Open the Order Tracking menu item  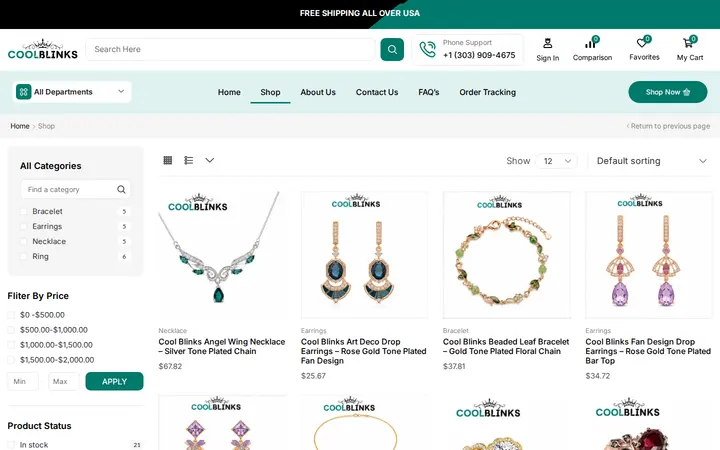(487, 92)
